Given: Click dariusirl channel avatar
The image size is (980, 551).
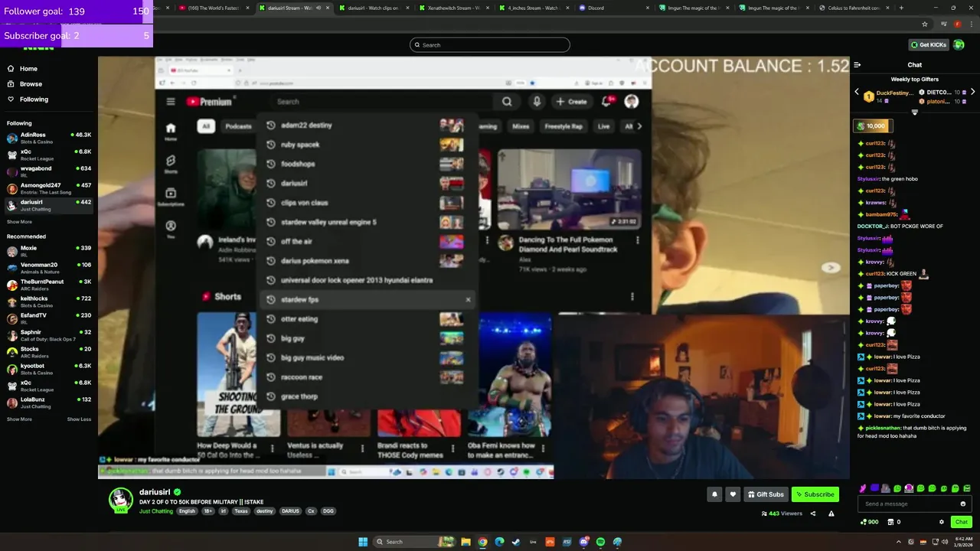Looking at the screenshot, I should click(120, 499).
